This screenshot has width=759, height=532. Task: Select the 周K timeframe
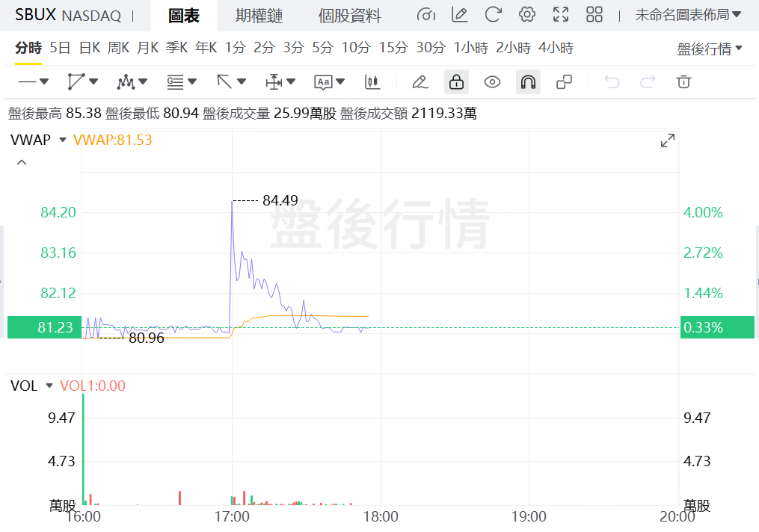119,47
